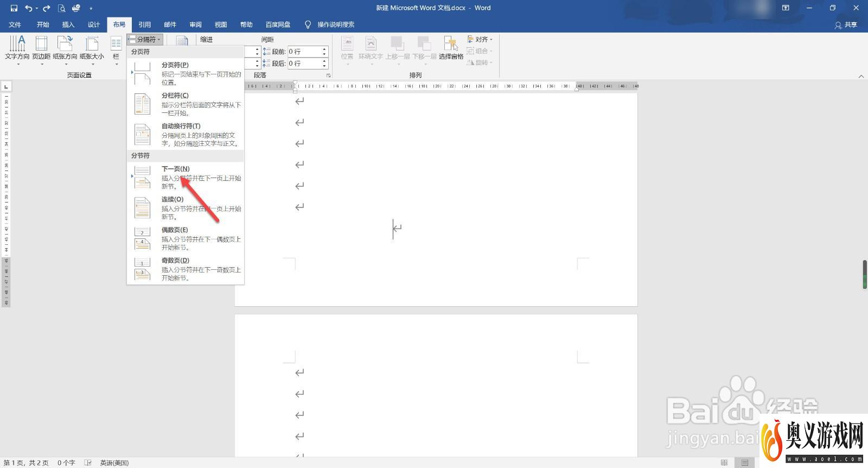Image resolution: width=868 pixels, height=468 pixels.
Task: Insert 偶数页 even page section break
Action: (x=186, y=238)
